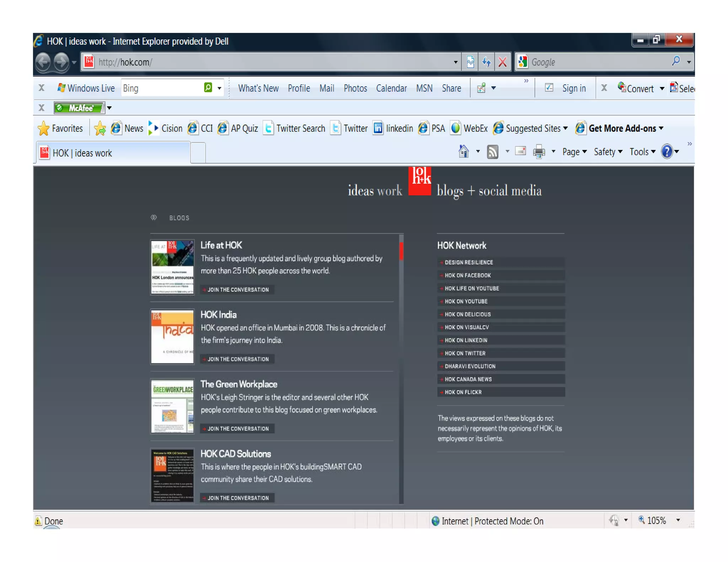Click in the Bing search field
Screen dimensions: 728x562
point(162,88)
